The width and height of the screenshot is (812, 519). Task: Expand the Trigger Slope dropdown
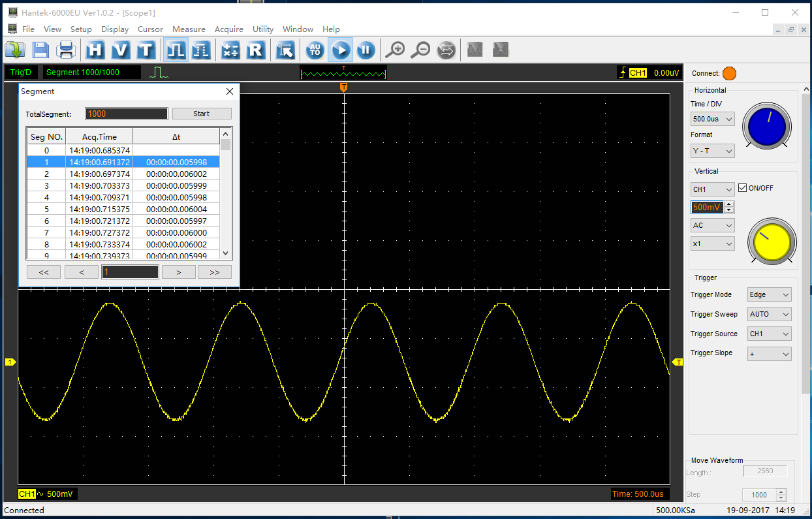769,354
